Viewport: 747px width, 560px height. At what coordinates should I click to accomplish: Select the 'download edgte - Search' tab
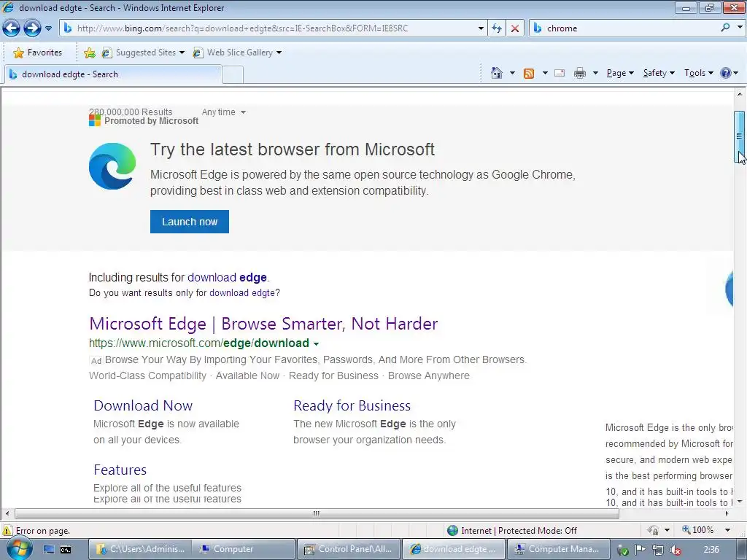(x=113, y=74)
